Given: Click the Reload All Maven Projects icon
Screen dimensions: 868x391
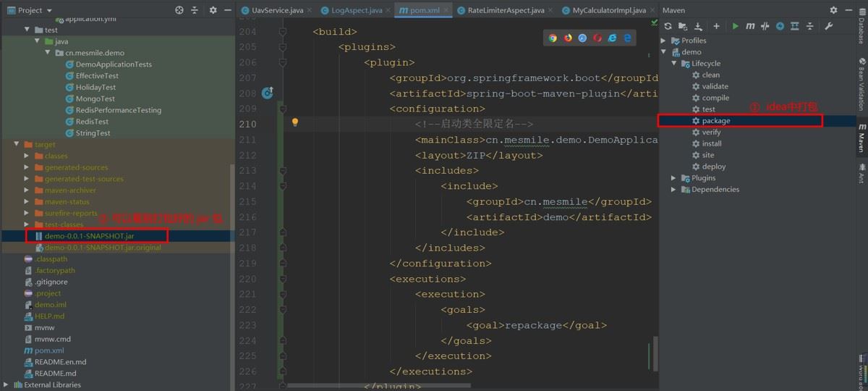Looking at the screenshot, I should 668,26.
